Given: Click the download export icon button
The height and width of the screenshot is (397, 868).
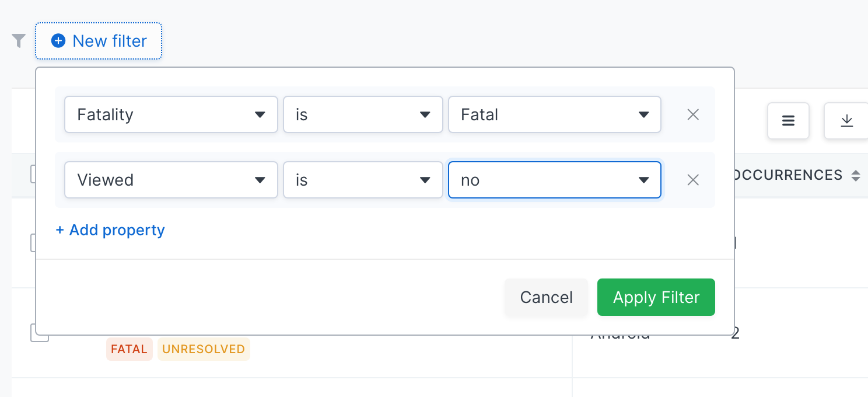Looking at the screenshot, I should 846,121.
